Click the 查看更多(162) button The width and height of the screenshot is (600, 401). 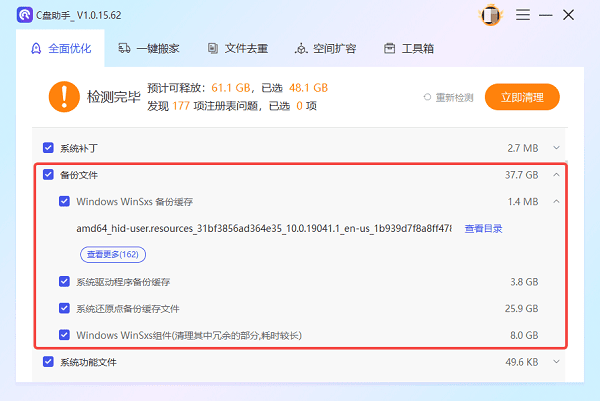click(x=113, y=254)
